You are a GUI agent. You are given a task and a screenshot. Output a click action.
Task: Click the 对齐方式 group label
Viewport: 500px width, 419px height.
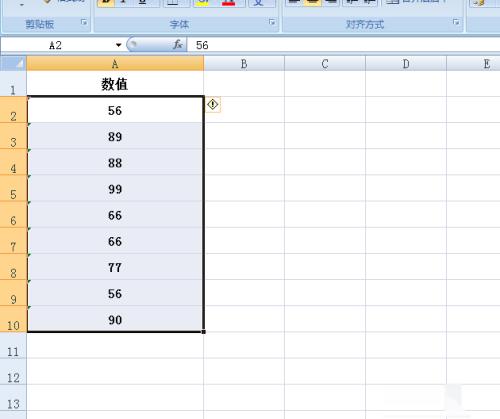click(365, 24)
